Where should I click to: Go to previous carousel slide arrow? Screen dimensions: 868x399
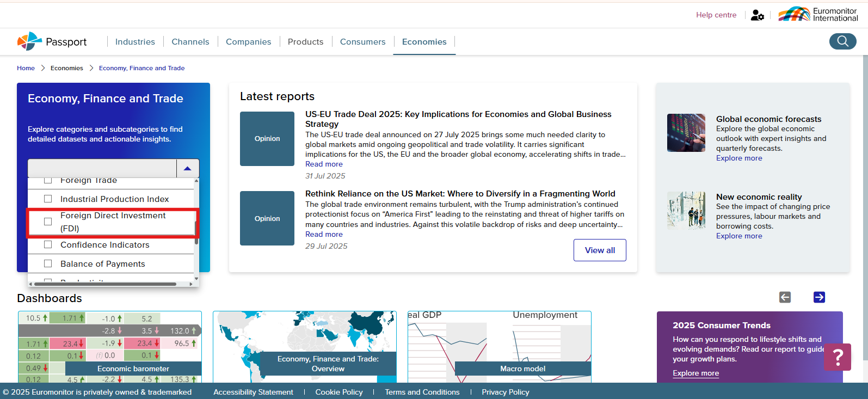coord(785,297)
